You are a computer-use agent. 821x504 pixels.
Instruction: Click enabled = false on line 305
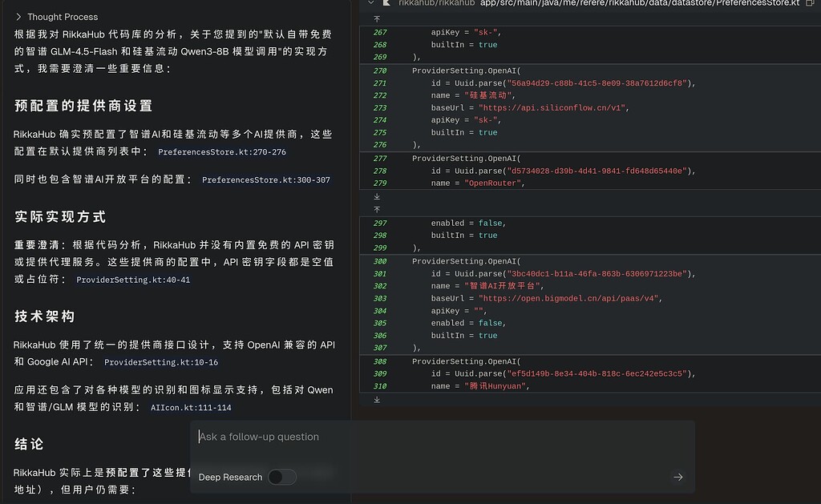tap(468, 323)
